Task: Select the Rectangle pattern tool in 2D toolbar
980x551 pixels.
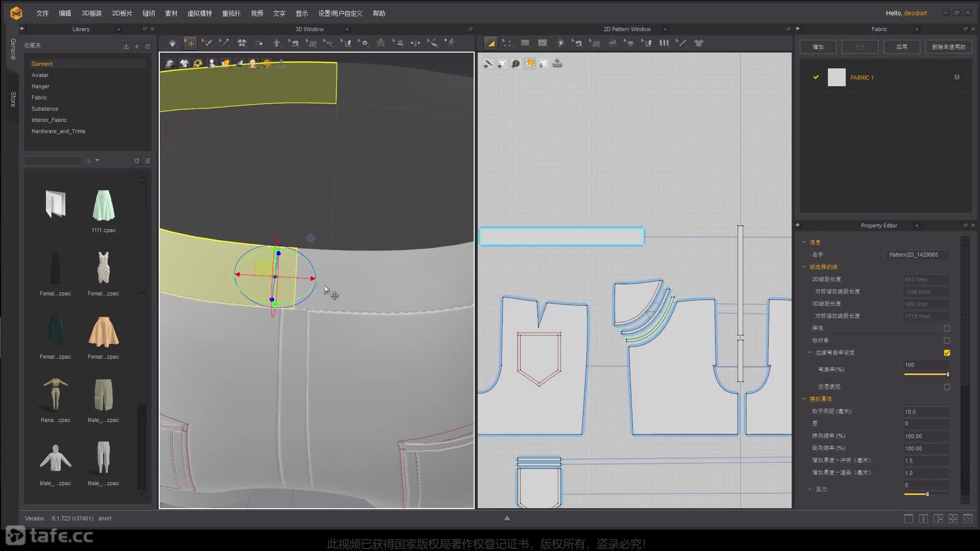Action: (x=525, y=43)
